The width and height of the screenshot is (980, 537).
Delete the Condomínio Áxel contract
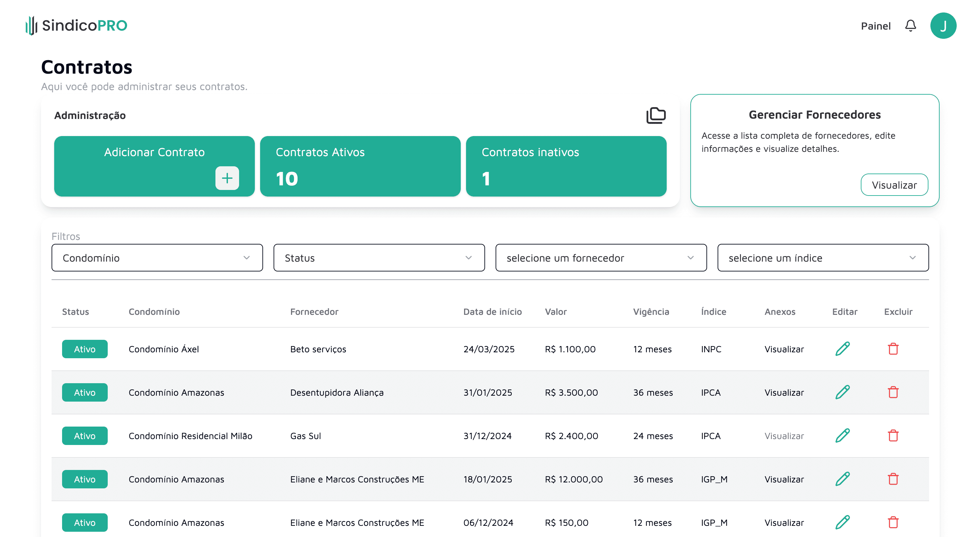pyautogui.click(x=893, y=349)
